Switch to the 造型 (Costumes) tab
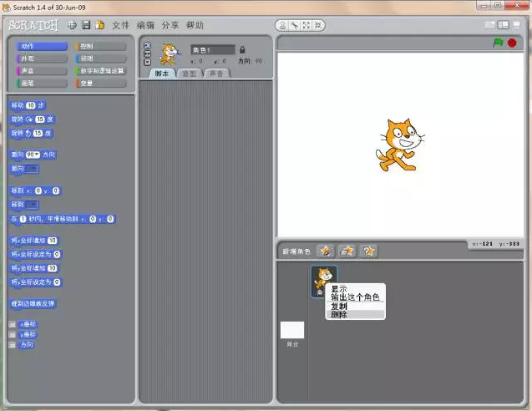The image size is (532, 411). point(189,74)
